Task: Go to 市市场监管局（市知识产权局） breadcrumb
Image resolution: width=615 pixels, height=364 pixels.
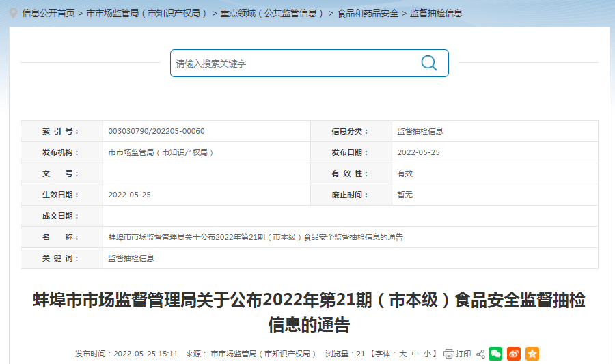Action: (x=148, y=14)
